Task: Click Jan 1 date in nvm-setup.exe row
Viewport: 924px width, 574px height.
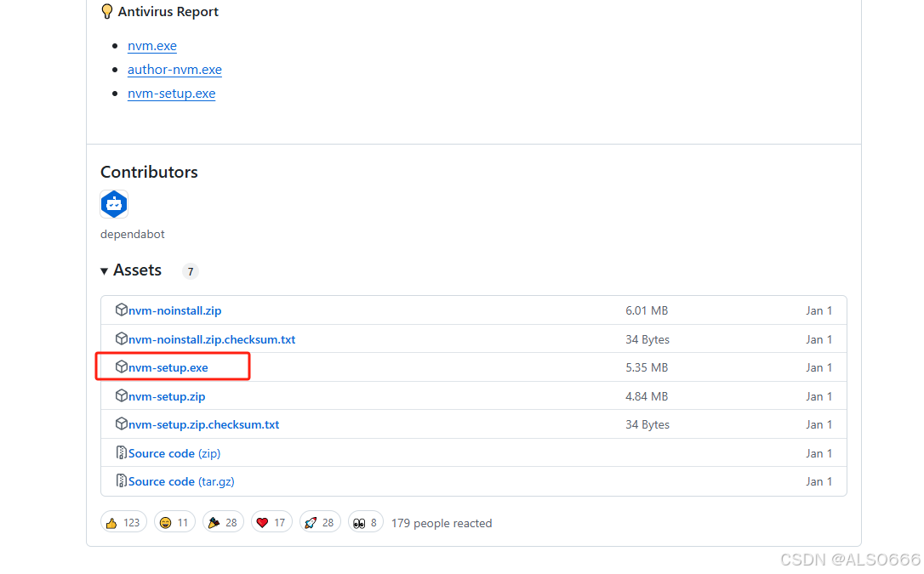Action: 818,368
